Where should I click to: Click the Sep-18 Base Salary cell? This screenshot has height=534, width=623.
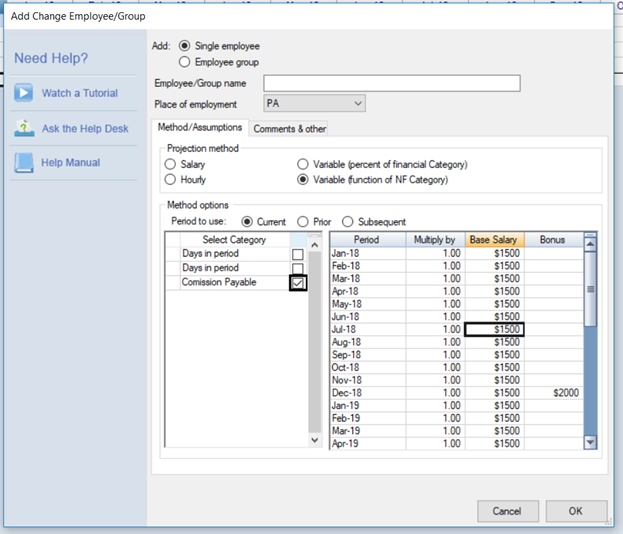495,355
